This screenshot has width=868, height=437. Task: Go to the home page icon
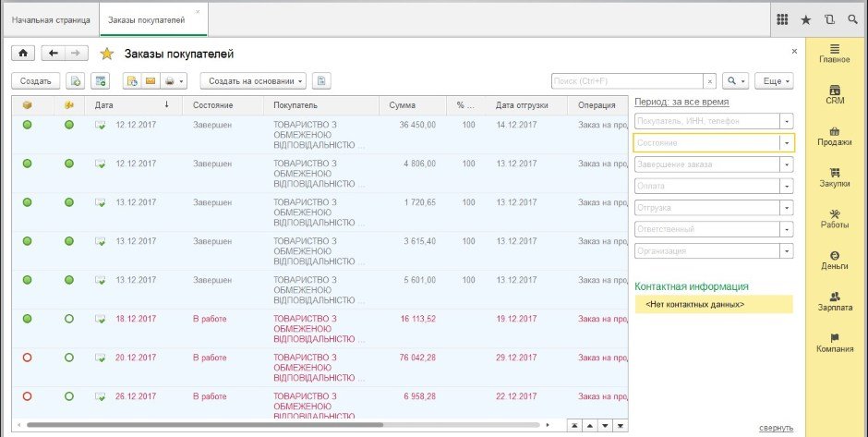(22, 54)
